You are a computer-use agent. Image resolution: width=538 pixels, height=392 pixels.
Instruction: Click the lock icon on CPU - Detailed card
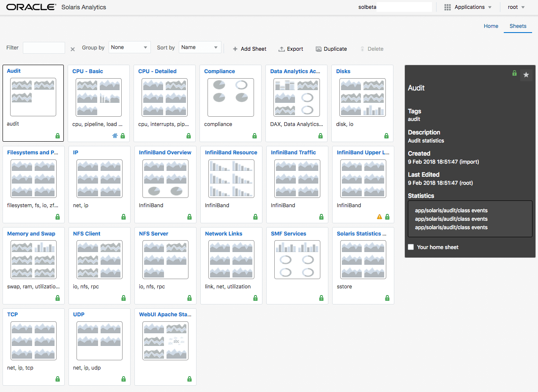189,136
